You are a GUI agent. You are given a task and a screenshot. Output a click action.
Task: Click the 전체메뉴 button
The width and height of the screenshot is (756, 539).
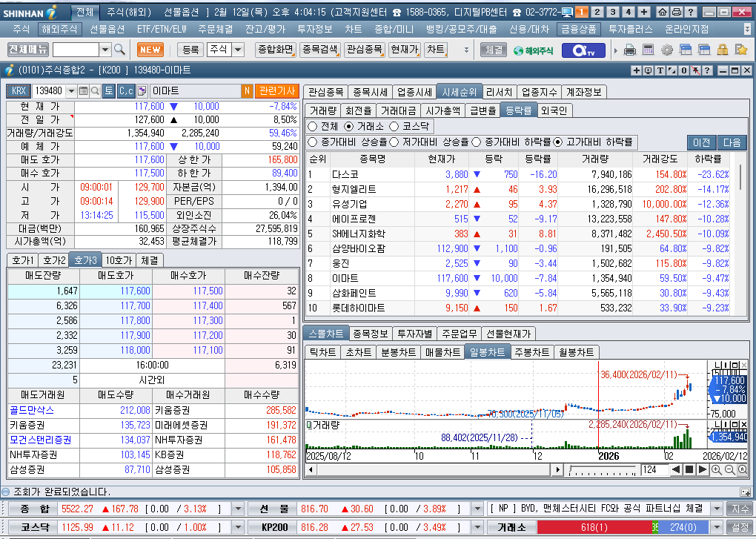coord(28,49)
